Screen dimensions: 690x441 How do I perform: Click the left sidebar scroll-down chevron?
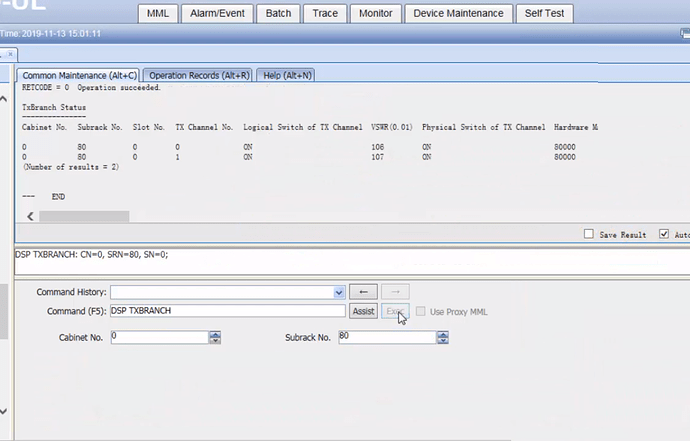click(4, 411)
